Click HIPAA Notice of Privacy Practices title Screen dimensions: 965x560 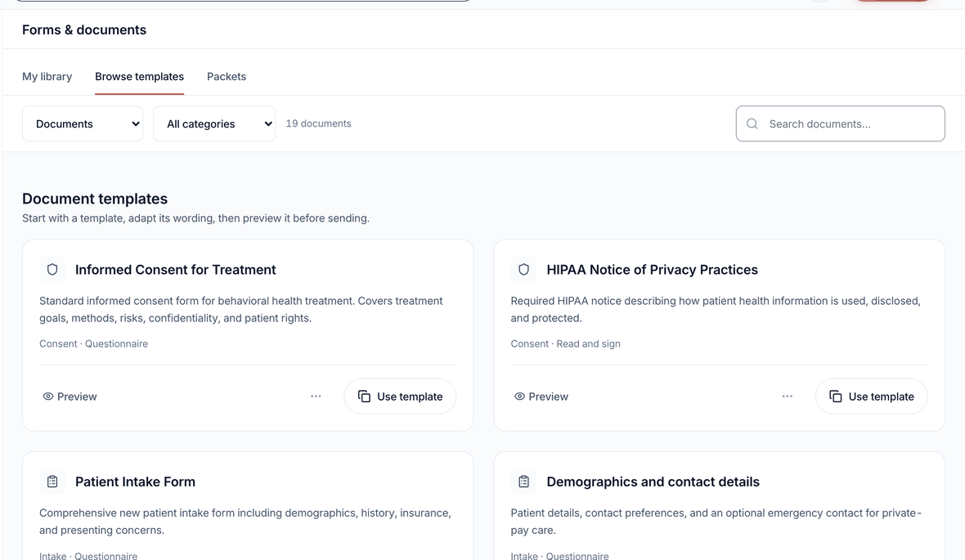coord(653,270)
